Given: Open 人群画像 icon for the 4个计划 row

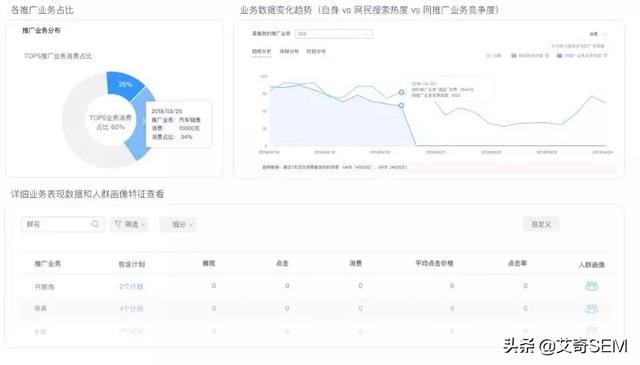Looking at the screenshot, I should pos(591,308).
